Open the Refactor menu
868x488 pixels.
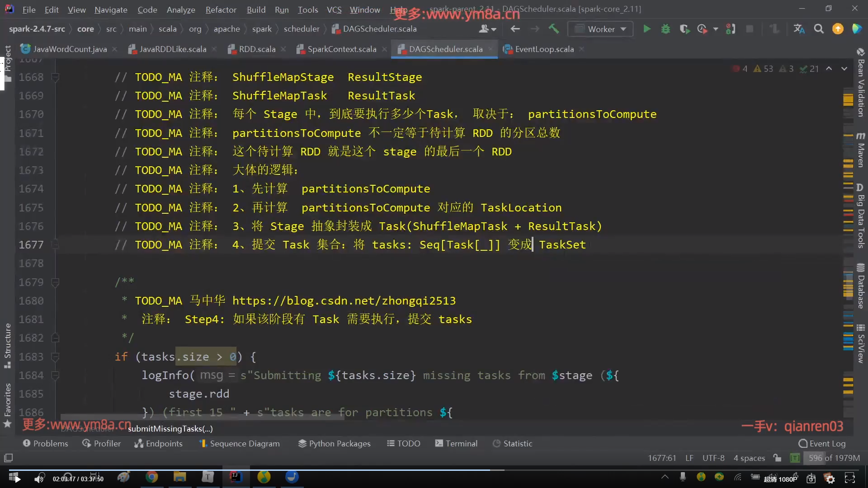(x=221, y=9)
